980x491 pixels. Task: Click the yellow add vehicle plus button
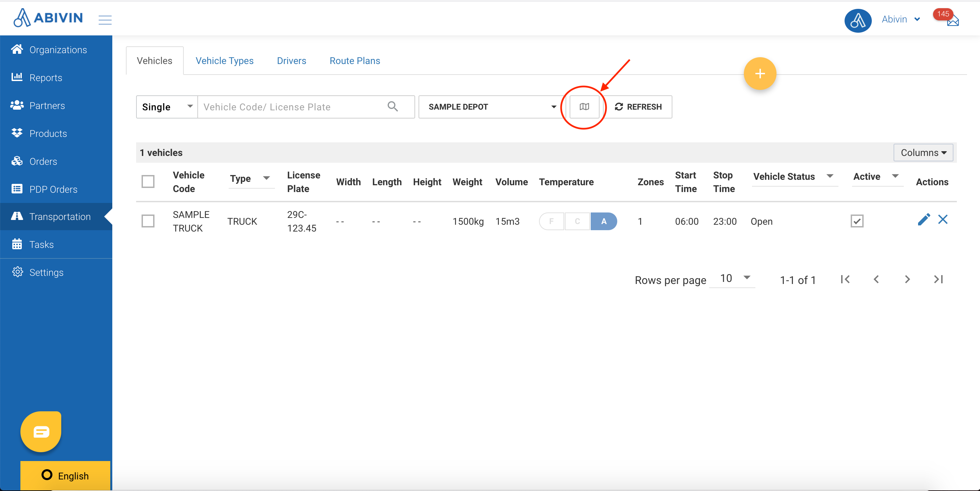[x=760, y=74]
